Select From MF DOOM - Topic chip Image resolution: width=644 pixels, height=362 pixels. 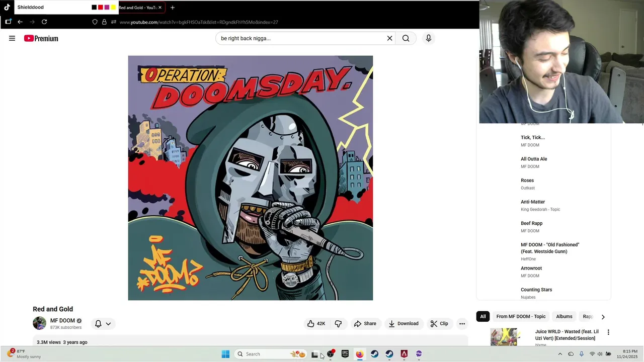521,316
